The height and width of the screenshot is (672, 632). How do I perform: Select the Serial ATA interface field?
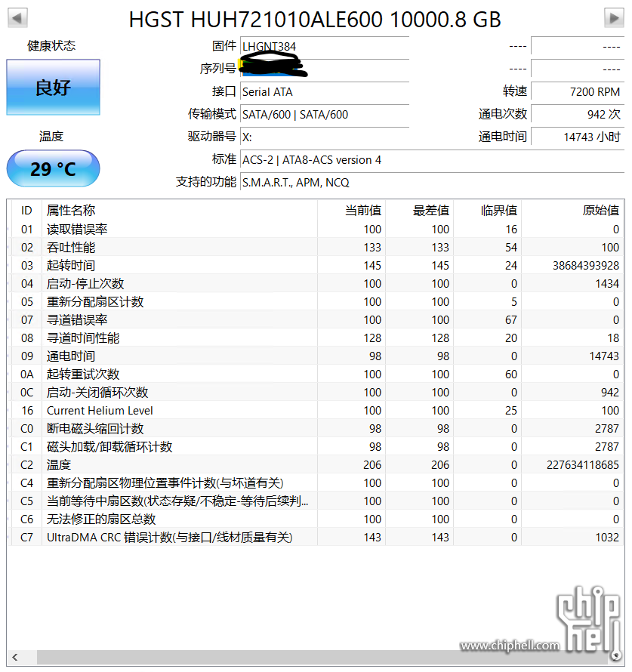[x=325, y=91]
